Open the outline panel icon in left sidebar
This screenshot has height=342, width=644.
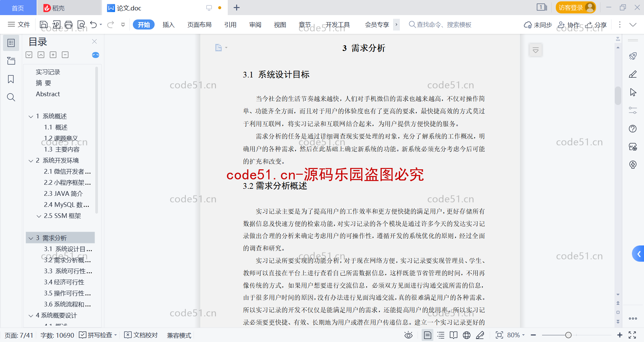click(x=11, y=43)
